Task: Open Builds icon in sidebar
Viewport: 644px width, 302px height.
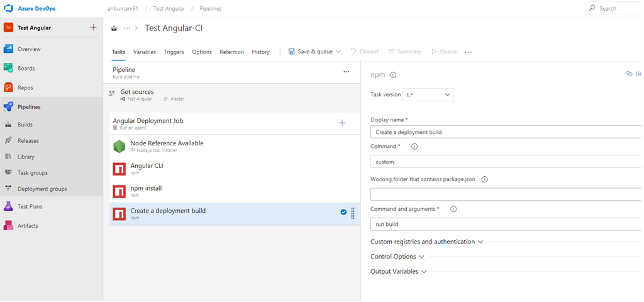Action: pyautogui.click(x=8, y=125)
